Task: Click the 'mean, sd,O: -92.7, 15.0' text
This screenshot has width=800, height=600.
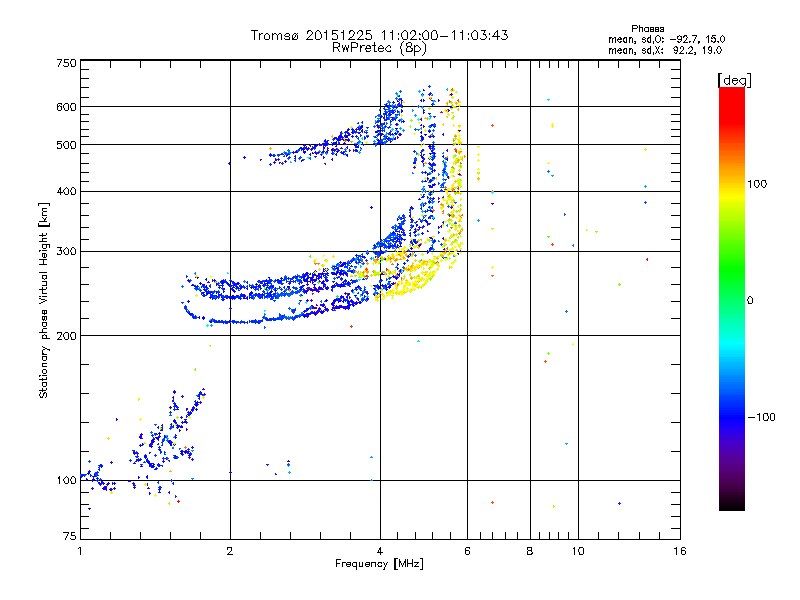Action: 666,39
